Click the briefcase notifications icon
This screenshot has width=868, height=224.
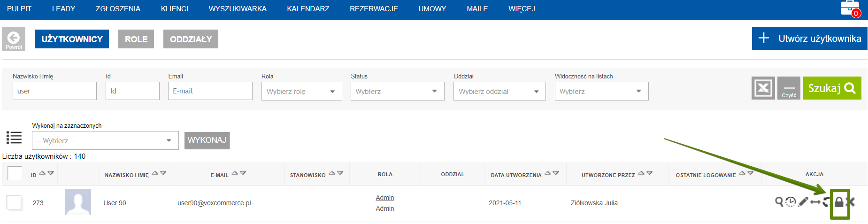850,8
